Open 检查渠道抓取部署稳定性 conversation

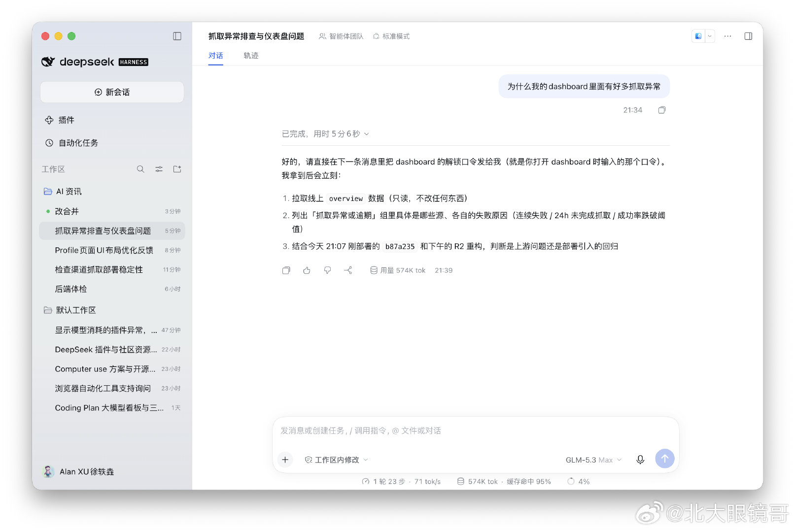click(x=112, y=269)
